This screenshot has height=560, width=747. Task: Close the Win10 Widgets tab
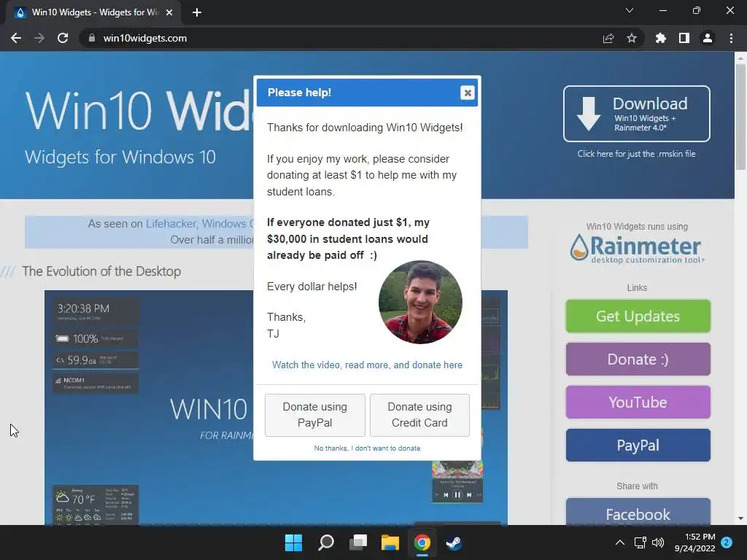point(169,12)
